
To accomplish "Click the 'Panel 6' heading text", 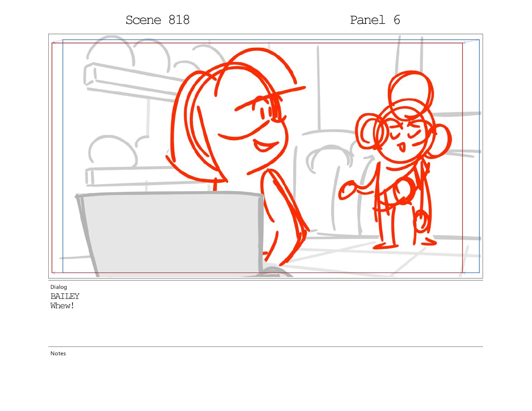I will click(375, 20).
